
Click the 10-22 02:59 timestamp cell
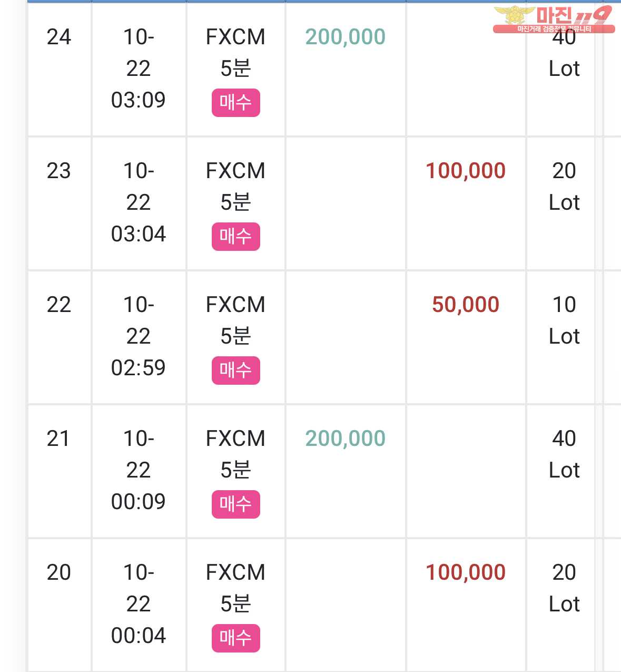point(139,336)
